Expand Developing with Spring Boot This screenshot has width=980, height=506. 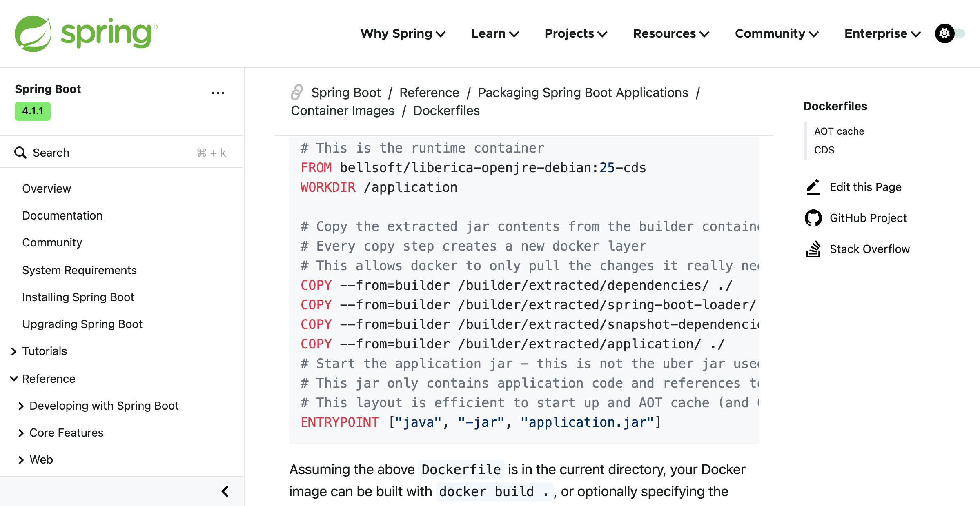tap(21, 406)
